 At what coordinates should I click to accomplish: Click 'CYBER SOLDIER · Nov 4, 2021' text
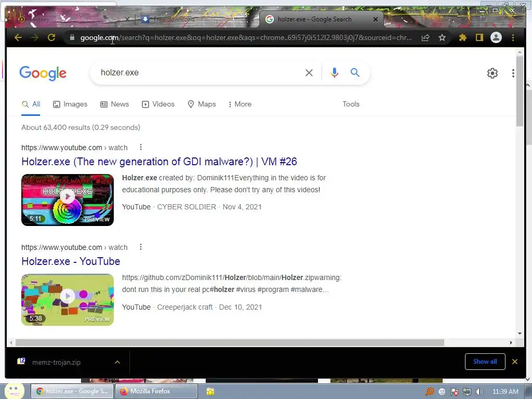(209, 207)
